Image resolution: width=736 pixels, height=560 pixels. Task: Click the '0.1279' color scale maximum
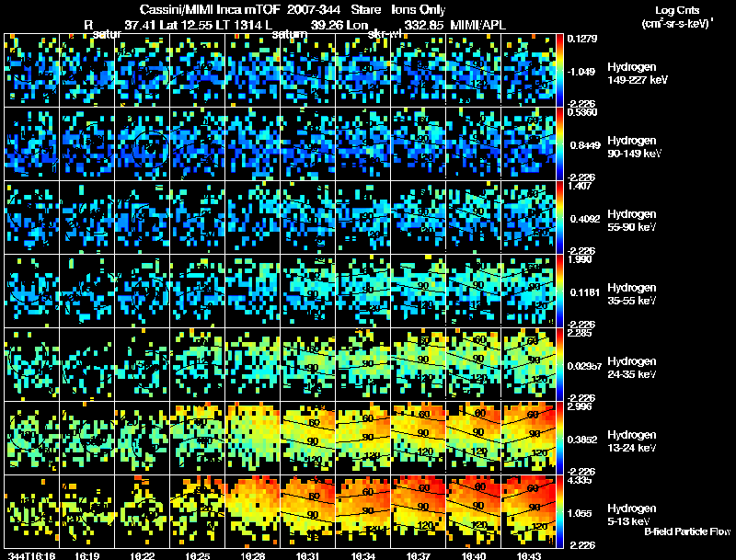point(582,39)
